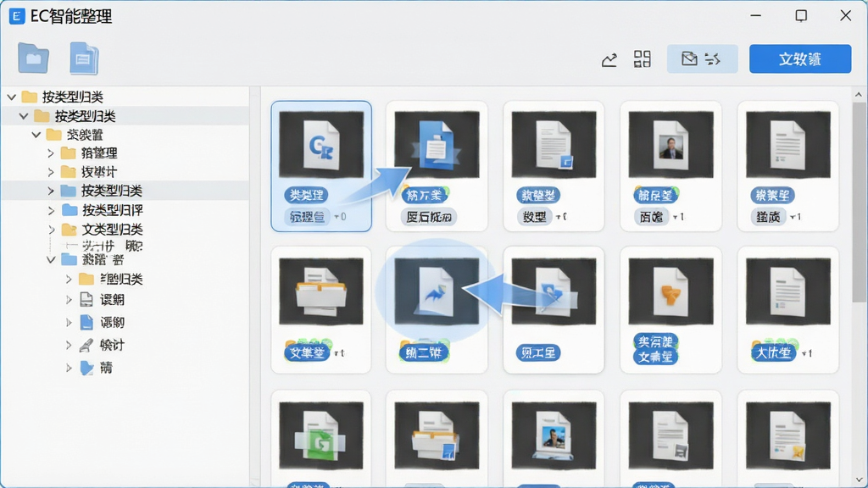
Task: Open the document thumbnail with the blue pin overlay
Action: [x=554, y=291]
